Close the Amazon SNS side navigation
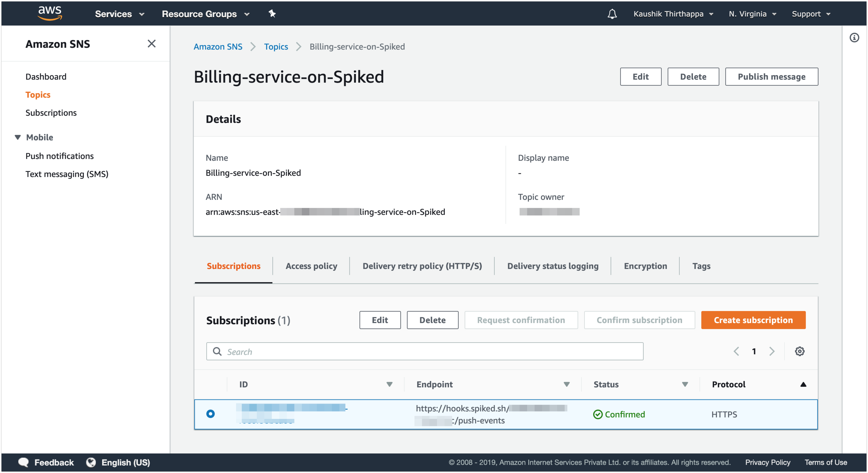868x473 pixels. coord(152,43)
